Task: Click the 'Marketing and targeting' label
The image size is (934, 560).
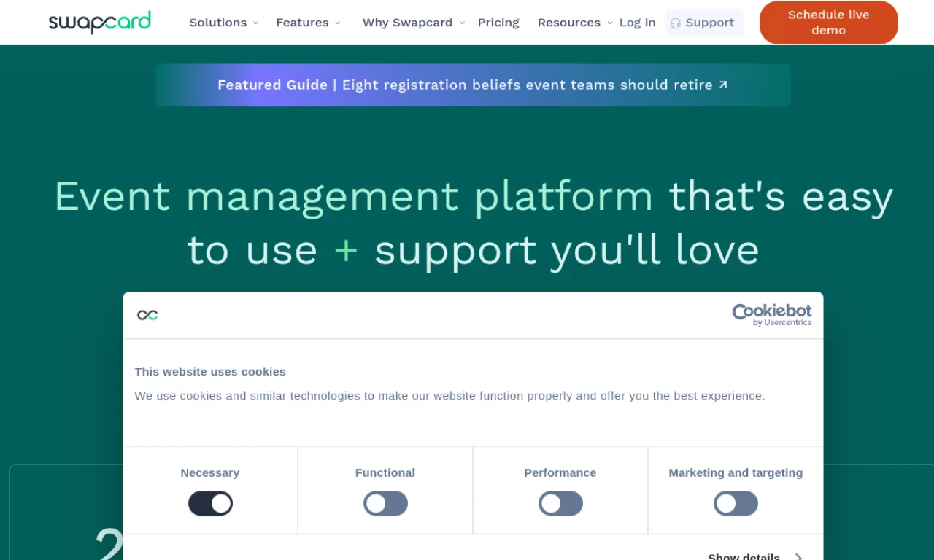Action: (736, 472)
